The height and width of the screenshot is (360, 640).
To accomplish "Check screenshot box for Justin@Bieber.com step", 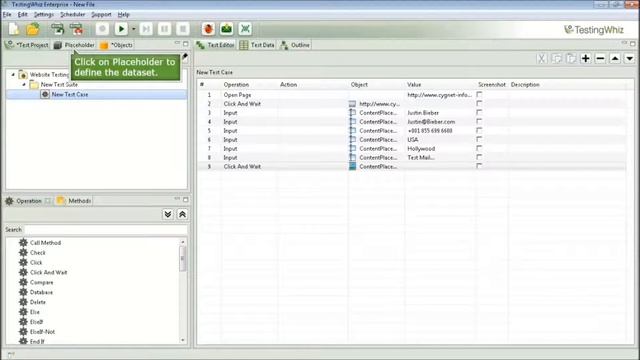I will click(479, 121).
